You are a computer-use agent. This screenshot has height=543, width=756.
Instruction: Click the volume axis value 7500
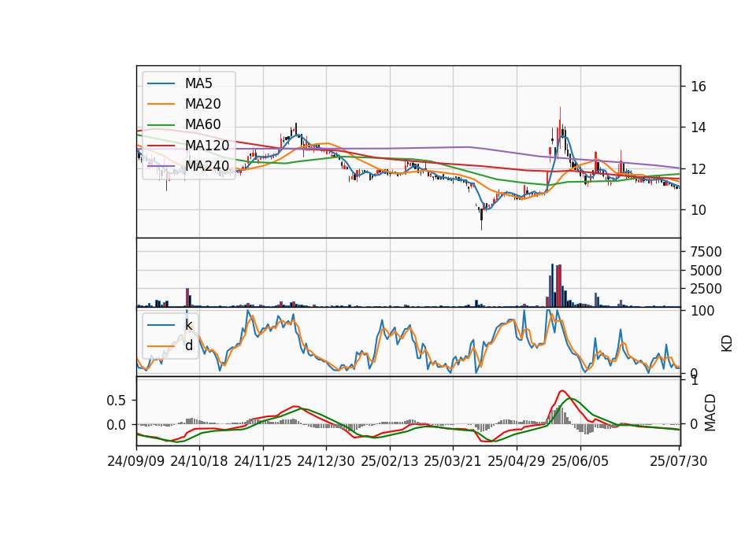[x=706, y=252]
